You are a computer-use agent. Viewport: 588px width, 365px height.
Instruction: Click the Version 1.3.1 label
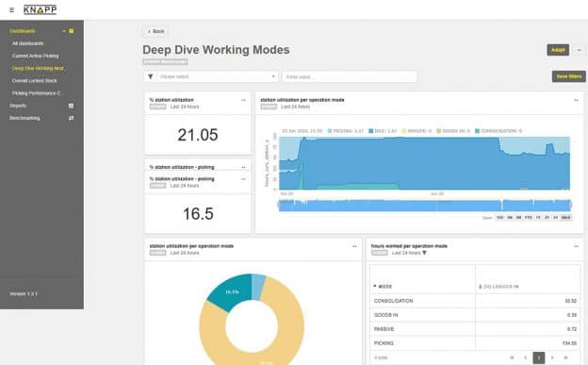[24, 293]
